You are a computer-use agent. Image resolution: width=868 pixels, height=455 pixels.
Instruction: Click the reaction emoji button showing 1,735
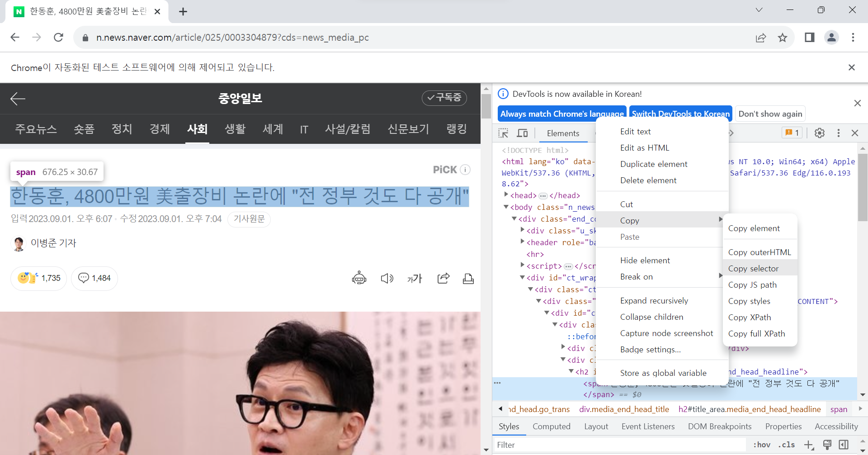tap(39, 278)
